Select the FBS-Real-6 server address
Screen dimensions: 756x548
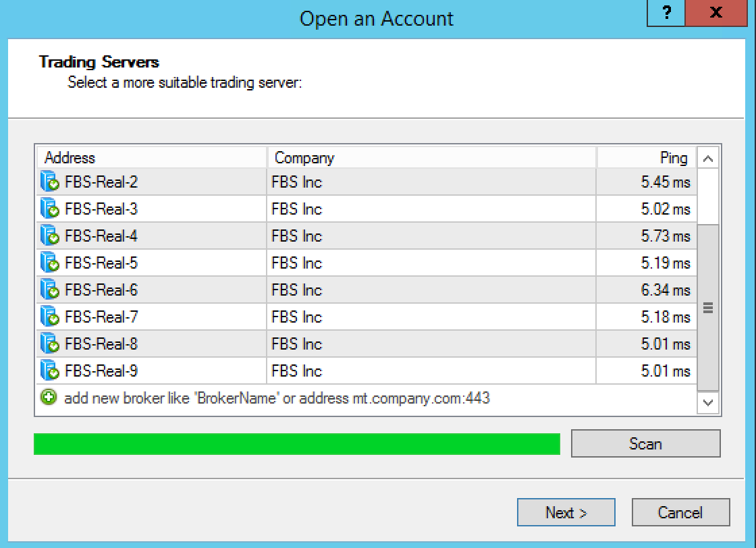[x=101, y=290]
